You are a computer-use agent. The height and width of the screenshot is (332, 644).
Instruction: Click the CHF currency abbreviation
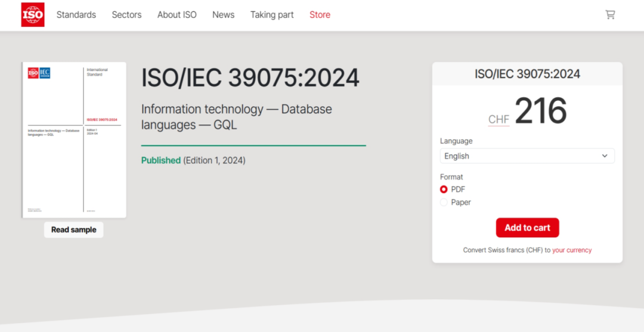499,119
